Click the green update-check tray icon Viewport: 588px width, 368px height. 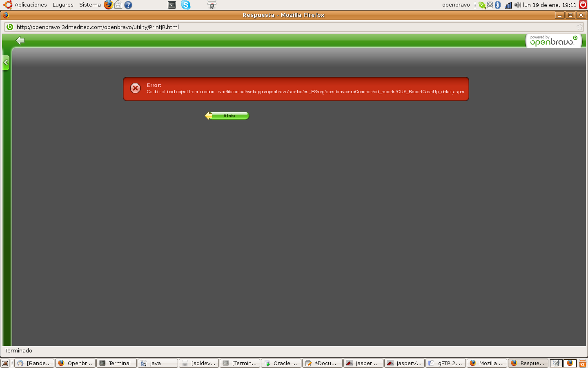(482, 5)
